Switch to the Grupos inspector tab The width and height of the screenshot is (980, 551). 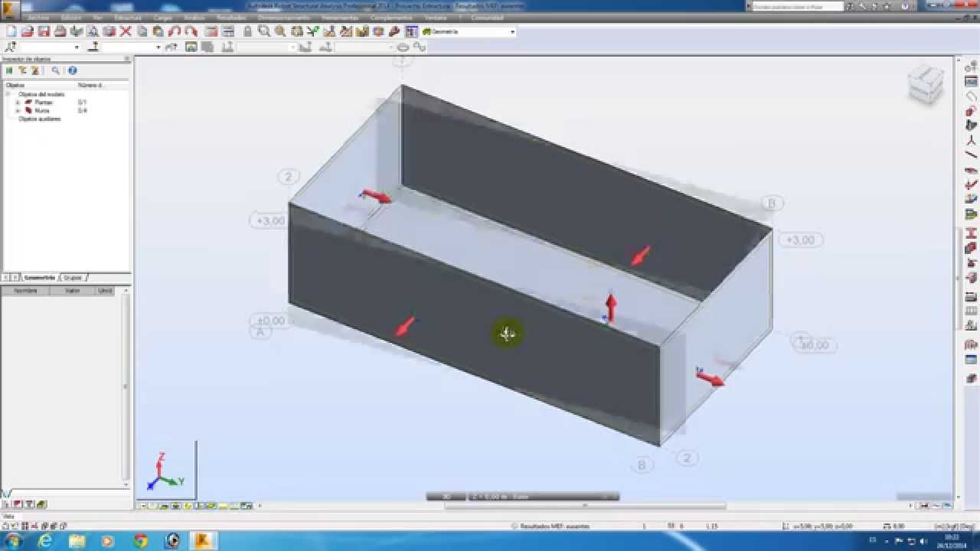72,277
